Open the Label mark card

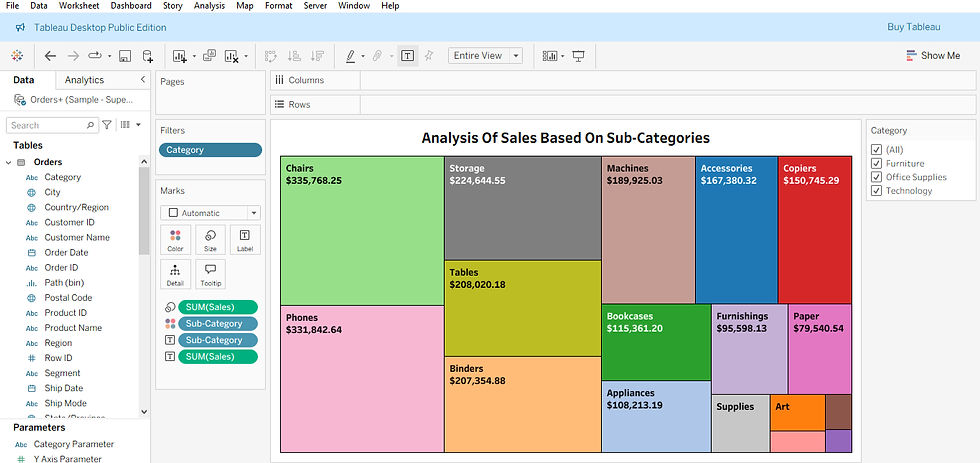pyautogui.click(x=245, y=241)
